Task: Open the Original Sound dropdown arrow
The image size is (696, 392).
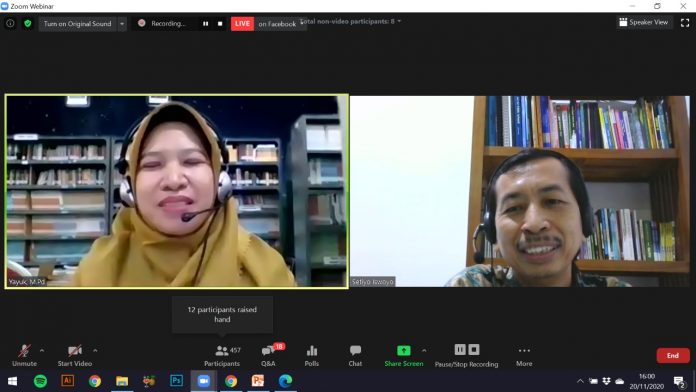Action: click(122, 24)
